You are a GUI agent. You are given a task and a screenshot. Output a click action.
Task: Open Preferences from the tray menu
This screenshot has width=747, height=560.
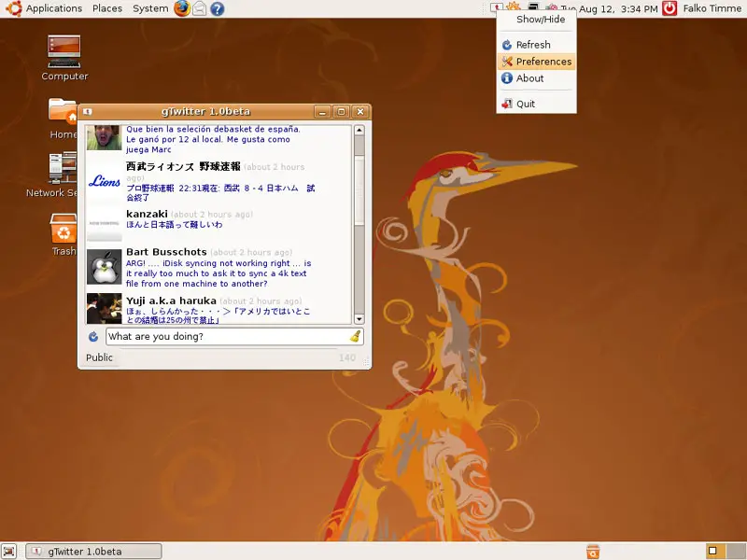coord(536,62)
